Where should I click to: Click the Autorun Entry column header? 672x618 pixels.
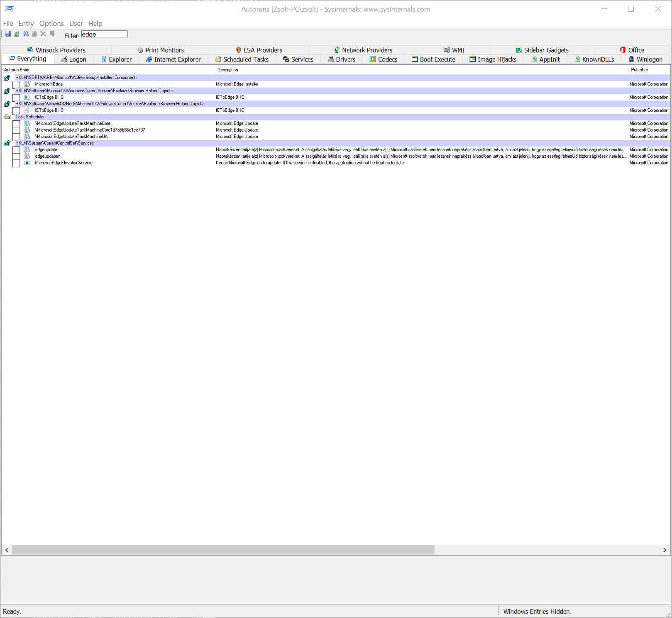click(x=108, y=70)
